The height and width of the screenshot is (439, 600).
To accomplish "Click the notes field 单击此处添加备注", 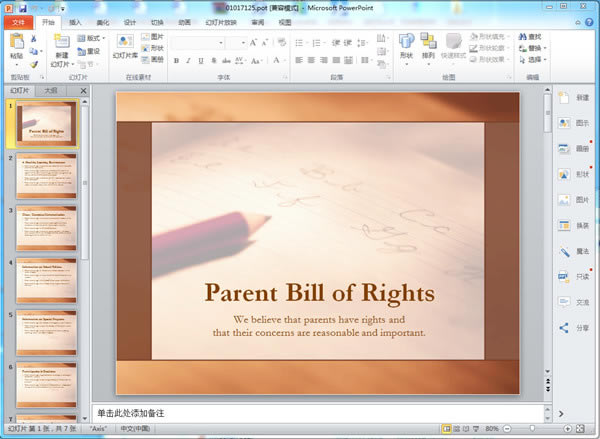I will coord(318,413).
